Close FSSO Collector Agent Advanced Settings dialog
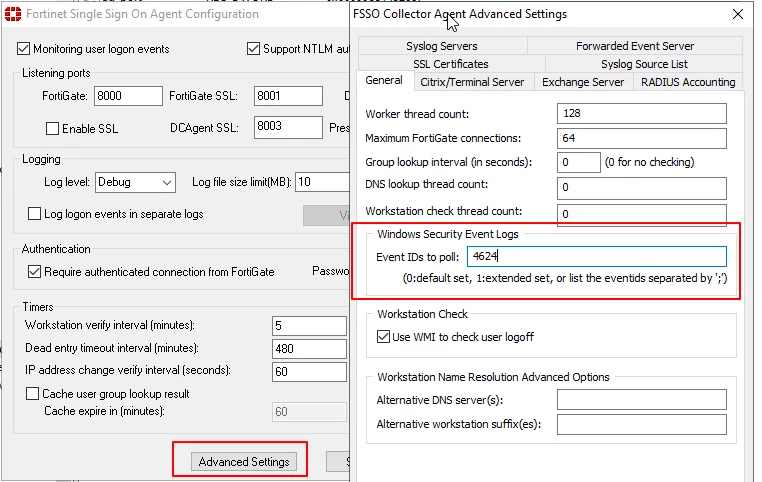 click(738, 14)
